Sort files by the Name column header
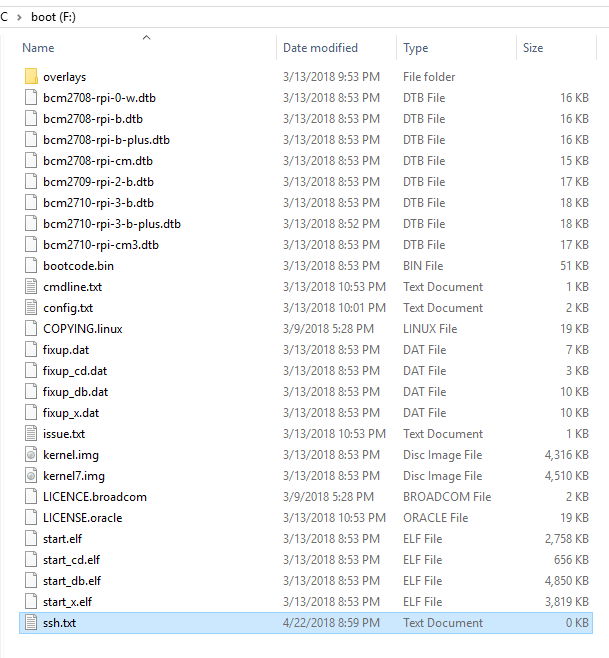This screenshot has width=609, height=658. [38, 48]
